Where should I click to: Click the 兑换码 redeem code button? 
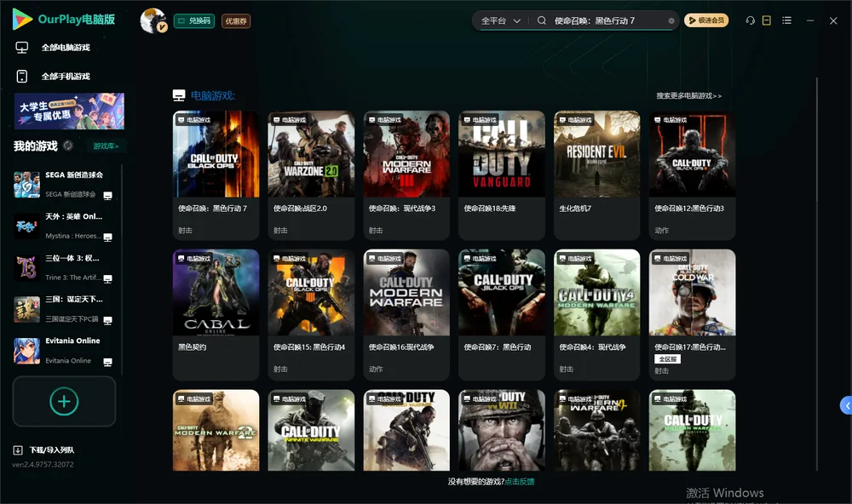194,21
